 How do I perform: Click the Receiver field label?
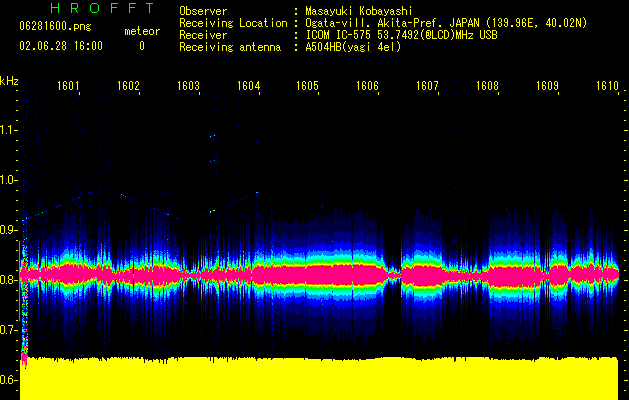(203, 35)
